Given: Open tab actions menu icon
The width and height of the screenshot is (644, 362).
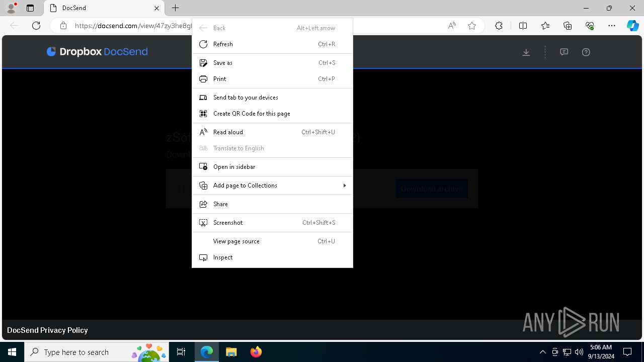Looking at the screenshot, I should (x=30, y=8).
